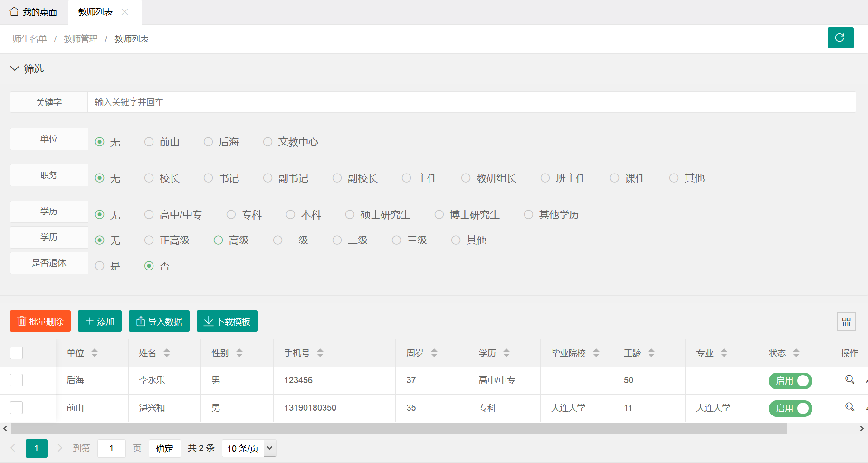The height and width of the screenshot is (463, 868).
Task: Click the 下载模板 button
Action: pos(227,321)
